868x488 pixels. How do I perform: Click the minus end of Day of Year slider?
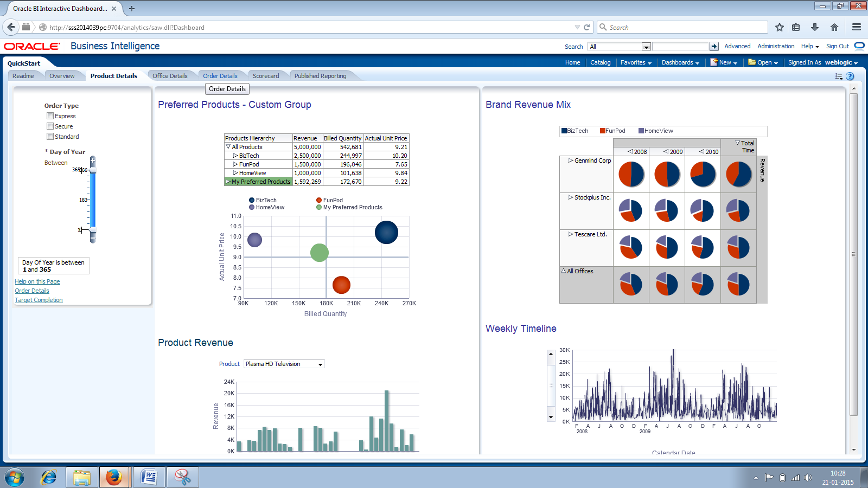(93, 239)
